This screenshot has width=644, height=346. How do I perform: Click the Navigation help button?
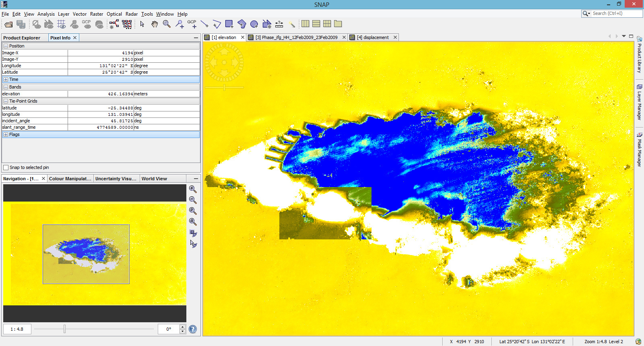[x=193, y=329]
